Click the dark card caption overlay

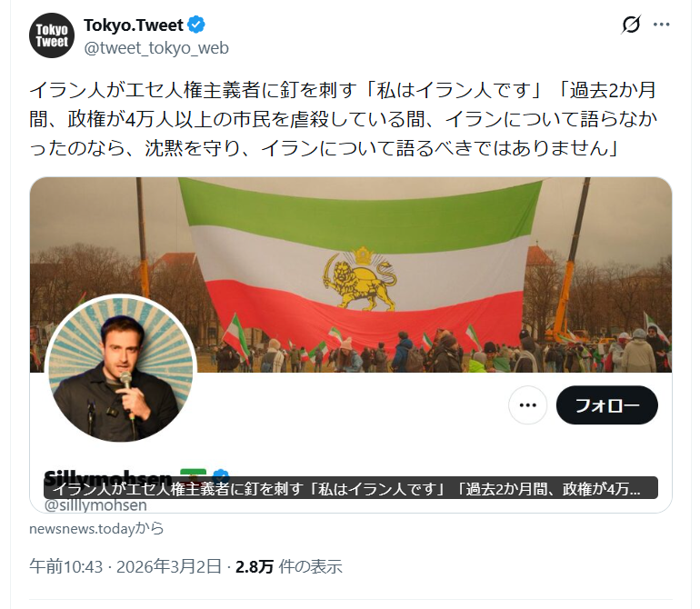(350, 488)
